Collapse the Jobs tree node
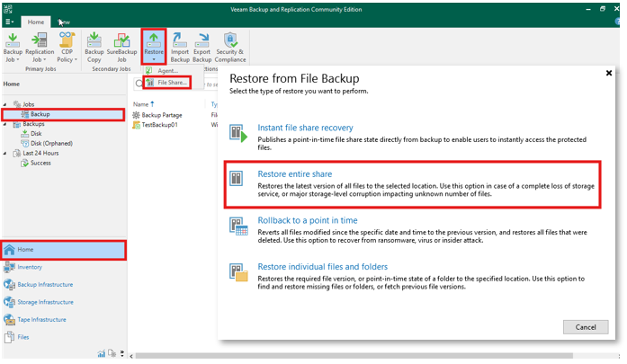This screenshot has width=627, height=364. (x=4, y=104)
